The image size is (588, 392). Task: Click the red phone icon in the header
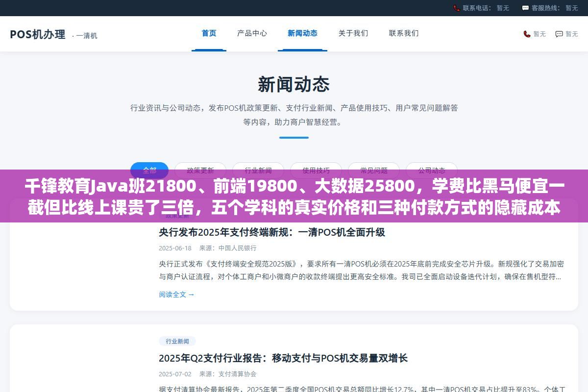point(527,34)
